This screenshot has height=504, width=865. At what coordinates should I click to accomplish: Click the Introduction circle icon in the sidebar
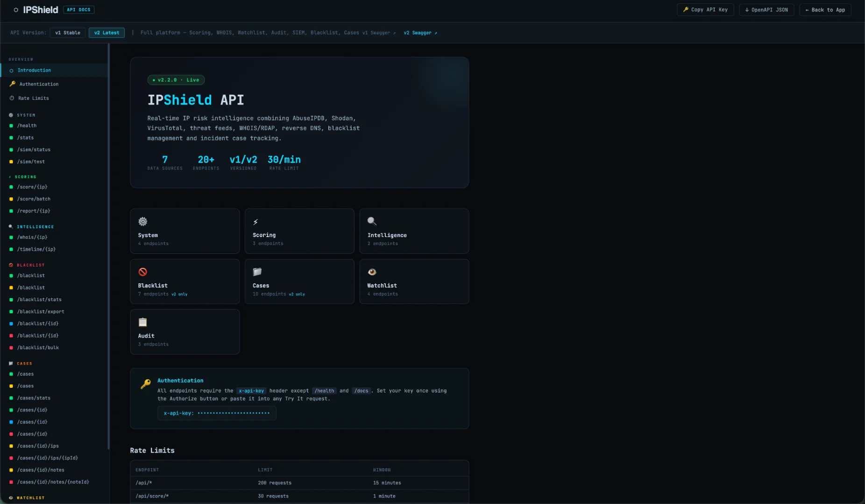[x=11, y=70]
